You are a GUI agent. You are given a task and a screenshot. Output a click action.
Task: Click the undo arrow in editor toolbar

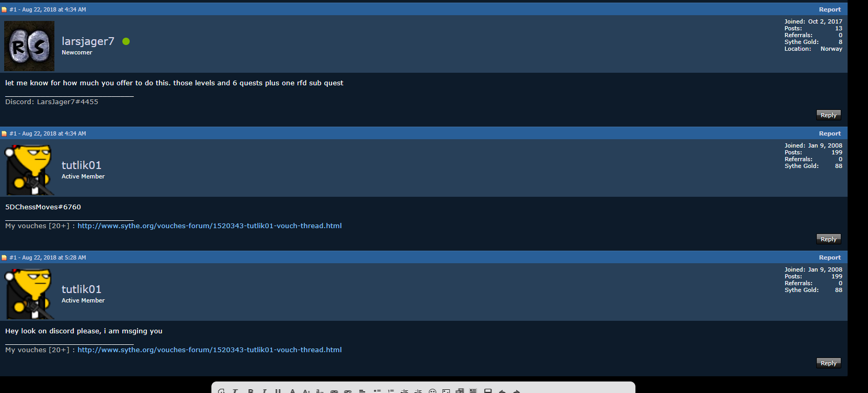pos(502,391)
